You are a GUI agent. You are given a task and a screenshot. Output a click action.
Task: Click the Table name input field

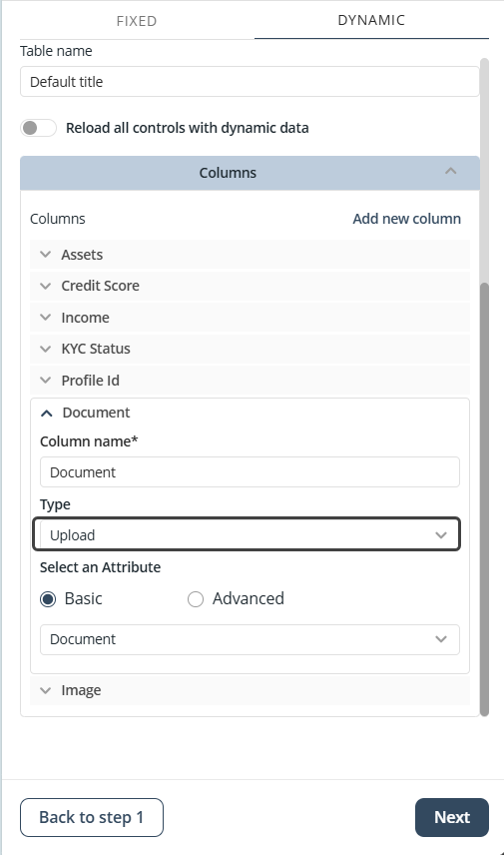250,82
